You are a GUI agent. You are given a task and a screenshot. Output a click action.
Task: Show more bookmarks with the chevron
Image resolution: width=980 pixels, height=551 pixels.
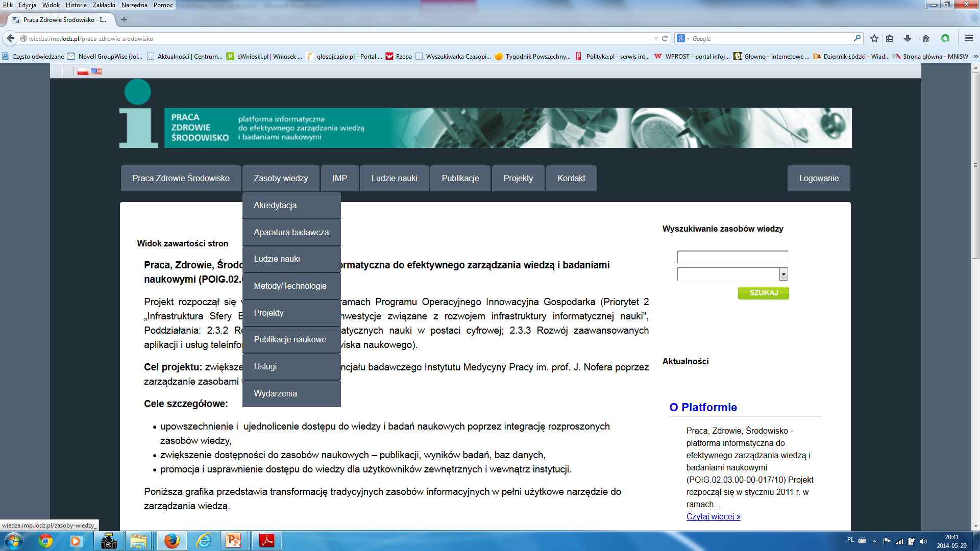tap(976, 57)
